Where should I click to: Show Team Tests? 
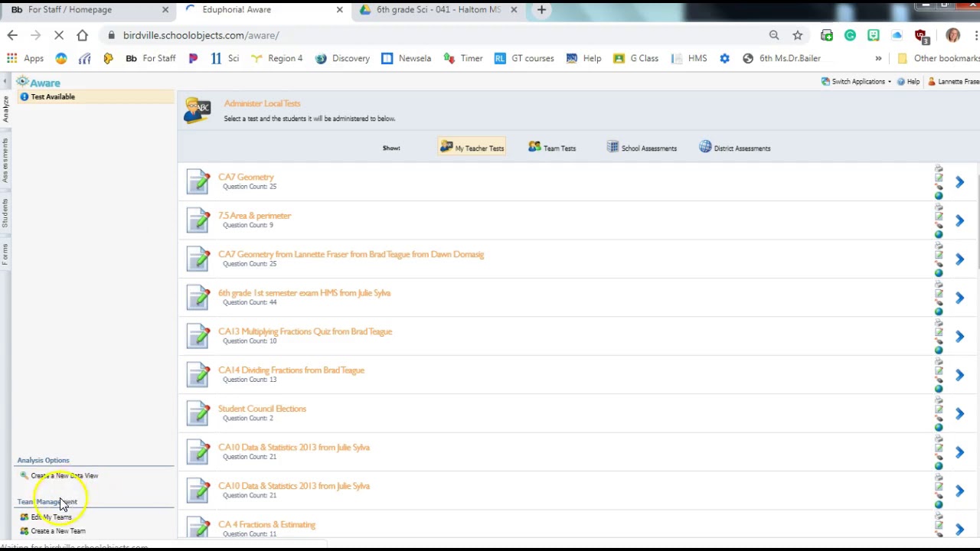pyautogui.click(x=552, y=148)
